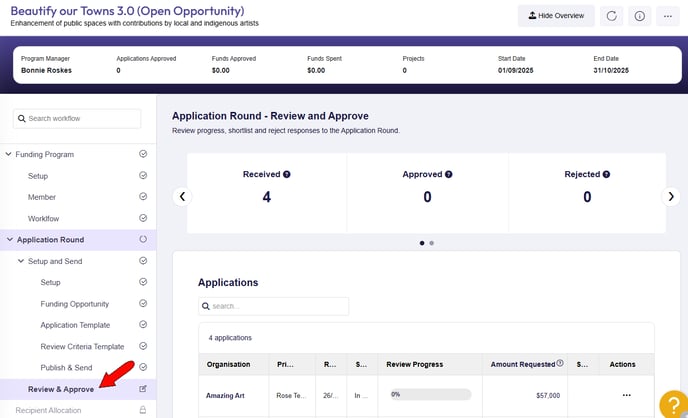Screen dimensions: 688x418
Task: Click the locked Recipient Allocation item
Action: pos(48,411)
